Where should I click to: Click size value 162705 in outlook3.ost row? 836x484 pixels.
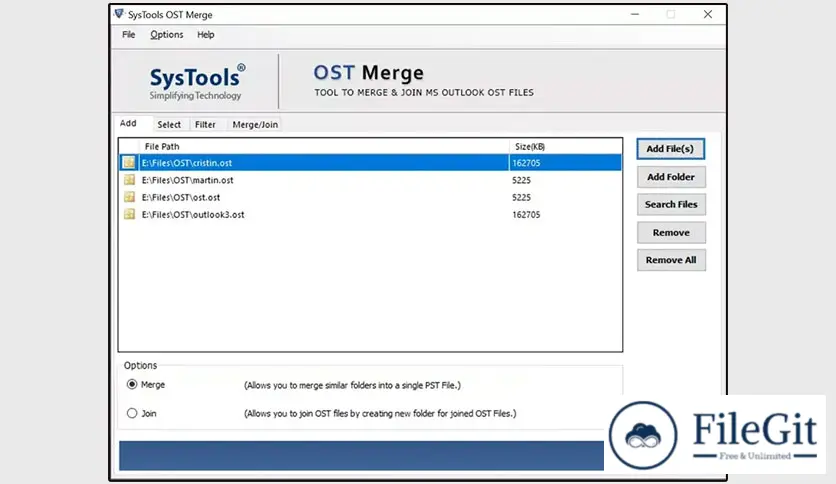coord(526,214)
